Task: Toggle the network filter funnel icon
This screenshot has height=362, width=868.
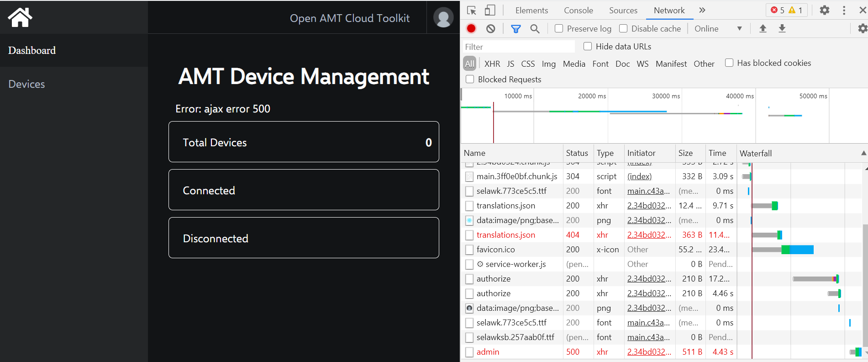Action: coord(516,29)
